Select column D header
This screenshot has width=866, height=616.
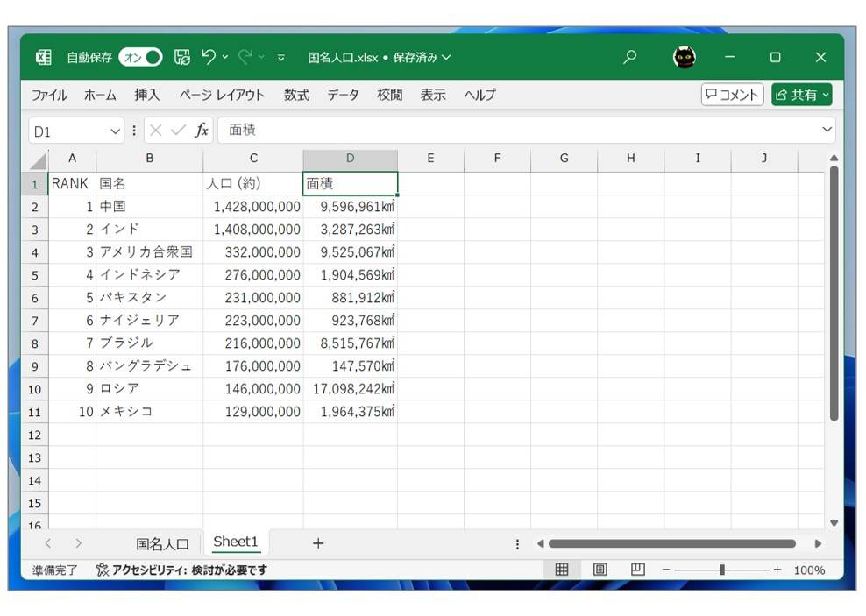click(350, 159)
